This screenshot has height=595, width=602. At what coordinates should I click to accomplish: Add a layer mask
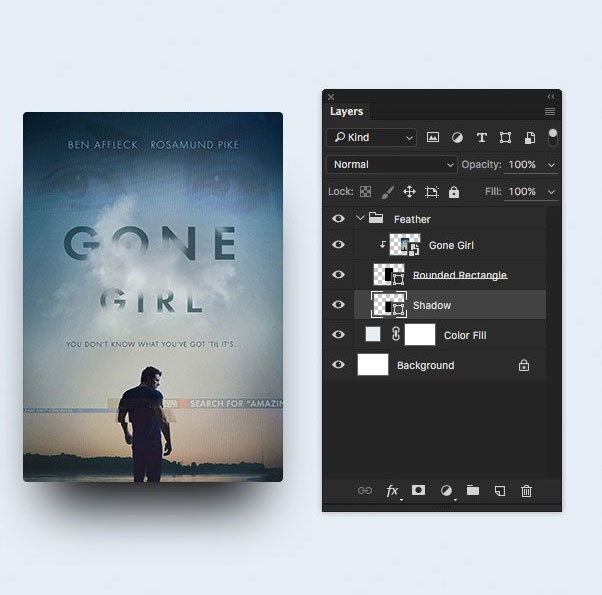pos(418,490)
